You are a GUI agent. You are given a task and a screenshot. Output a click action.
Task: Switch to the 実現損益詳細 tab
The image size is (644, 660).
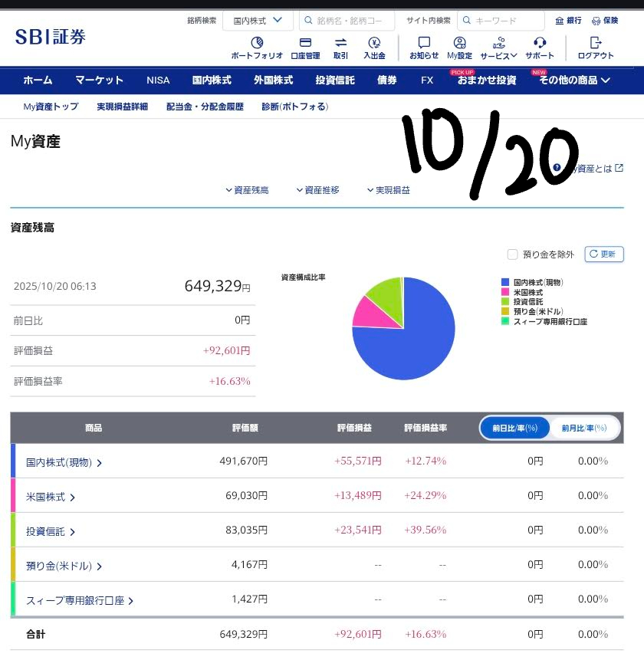[122, 107]
